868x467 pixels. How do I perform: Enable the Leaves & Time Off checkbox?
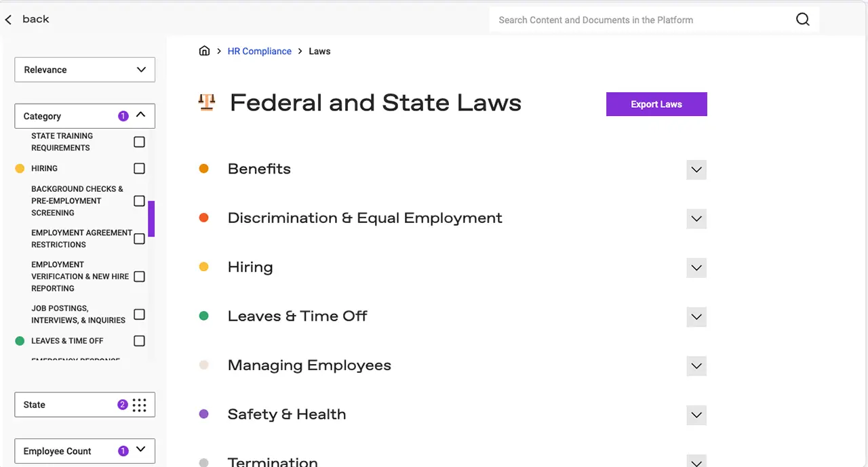click(x=139, y=341)
